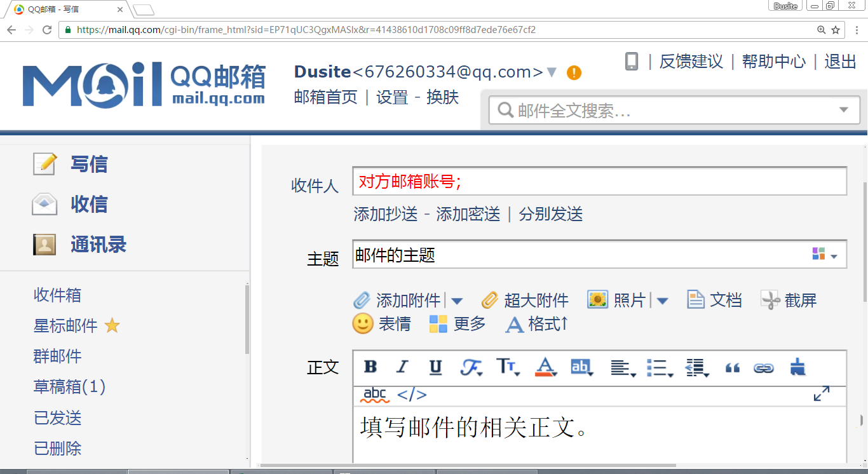
Task: Open the font family picker
Action: 471,367
